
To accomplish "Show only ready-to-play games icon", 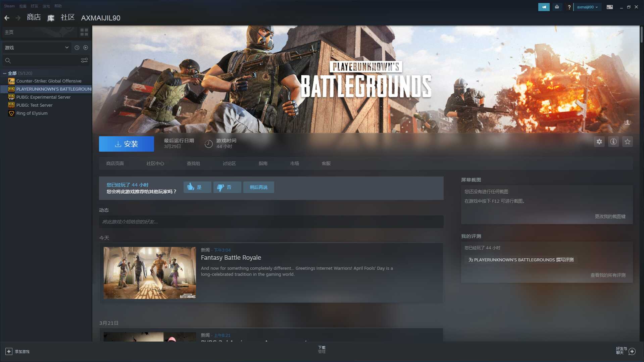I will pyautogui.click(x=86, y=48).
